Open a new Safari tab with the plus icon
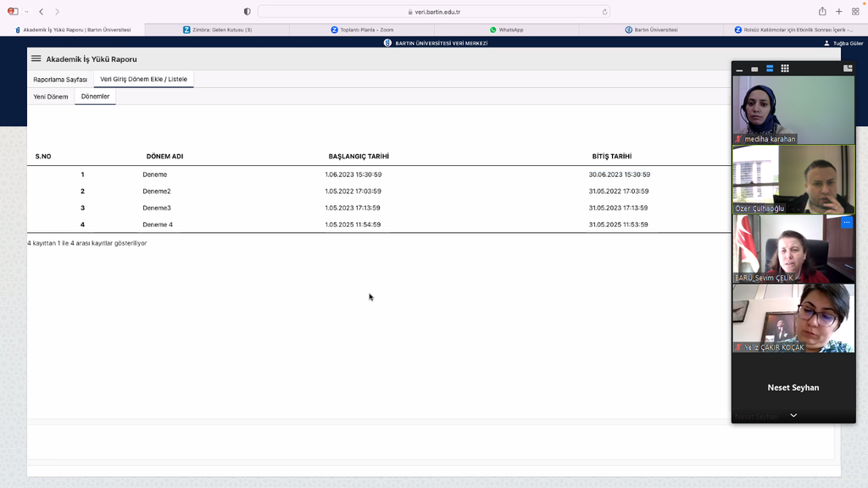The height and width of the screenshot is (488, 868). tap(839, 12)
